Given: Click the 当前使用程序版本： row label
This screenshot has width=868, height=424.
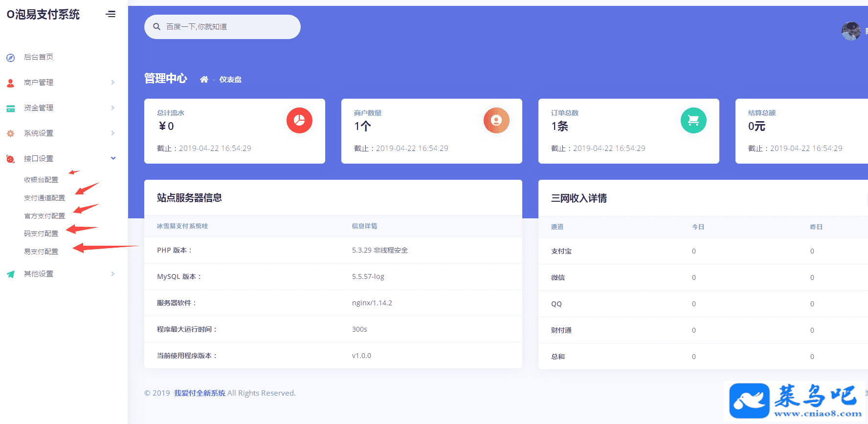Looking at the screenshot, I should [187, 356].
